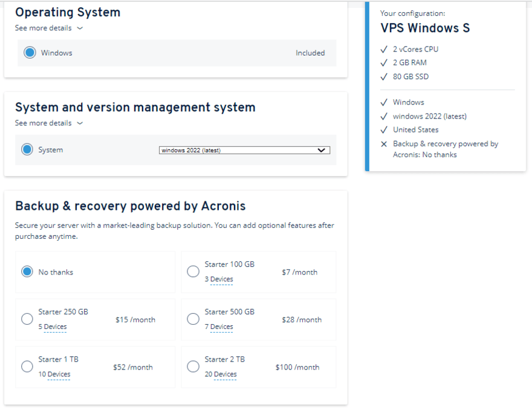
Task: Select the Starter 250 GB backup plan
Action: tap(27, 319)
